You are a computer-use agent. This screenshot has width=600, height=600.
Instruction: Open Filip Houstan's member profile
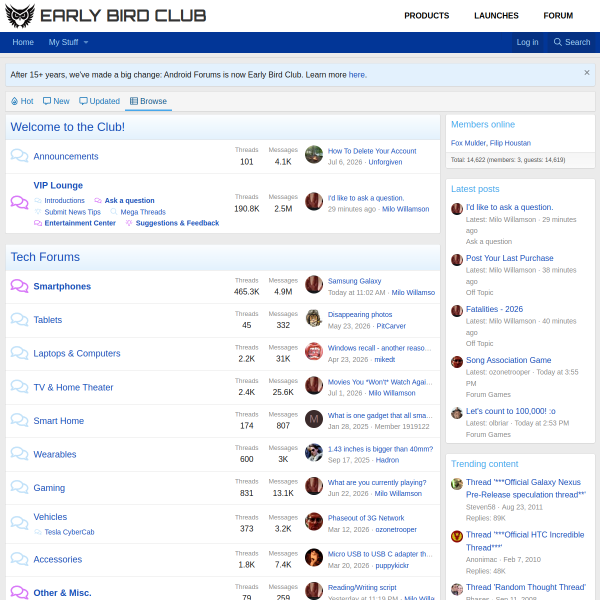point(510,143)
